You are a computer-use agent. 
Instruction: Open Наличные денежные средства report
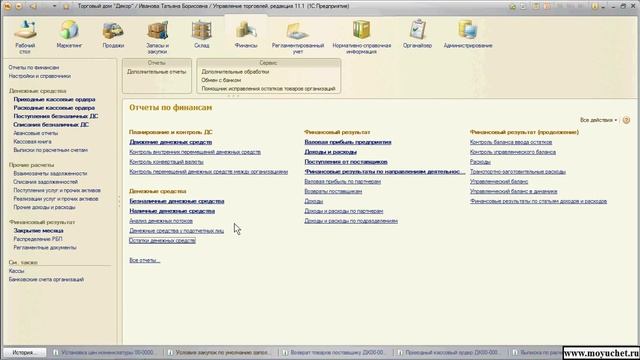tap(172, 211)
